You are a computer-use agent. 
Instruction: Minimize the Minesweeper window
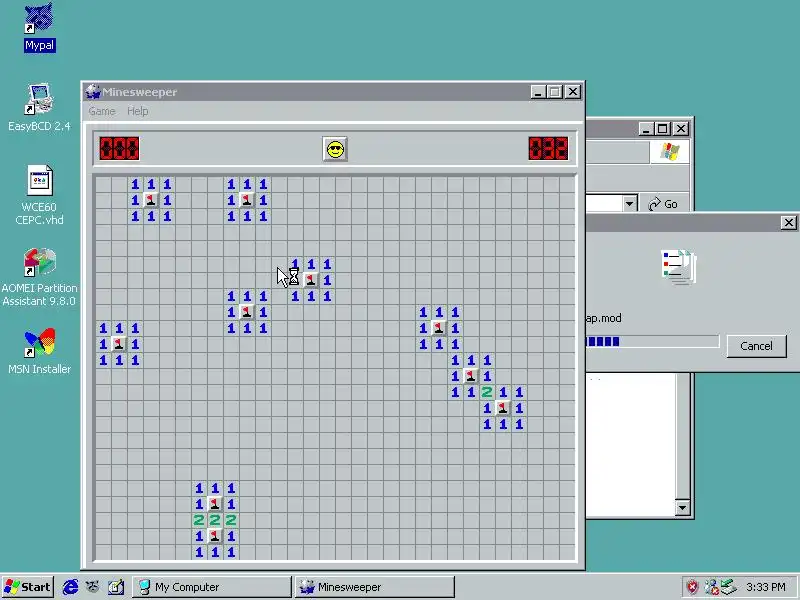coord(538,92)
